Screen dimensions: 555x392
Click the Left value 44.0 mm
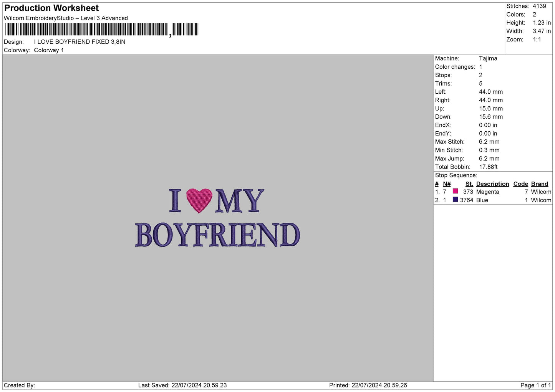491,92
